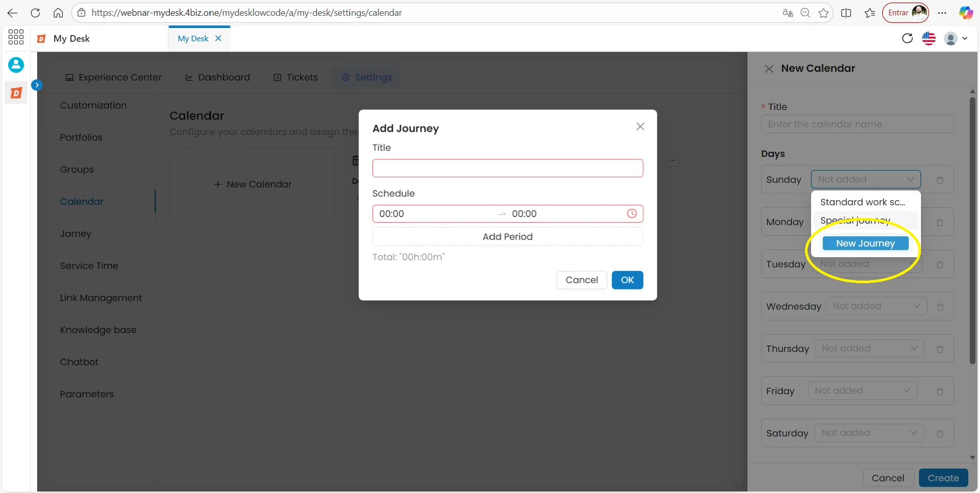
Task: Open the Tickets tab
Action: click(296, 77)
